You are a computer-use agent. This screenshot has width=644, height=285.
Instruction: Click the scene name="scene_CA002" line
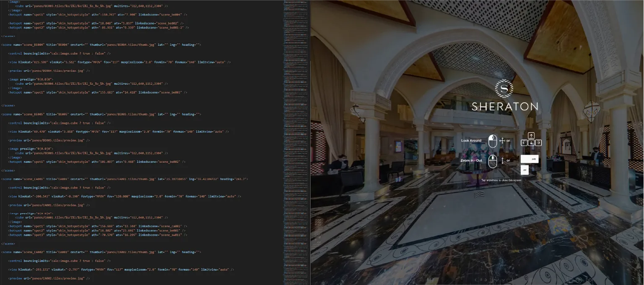click(101, 252)
